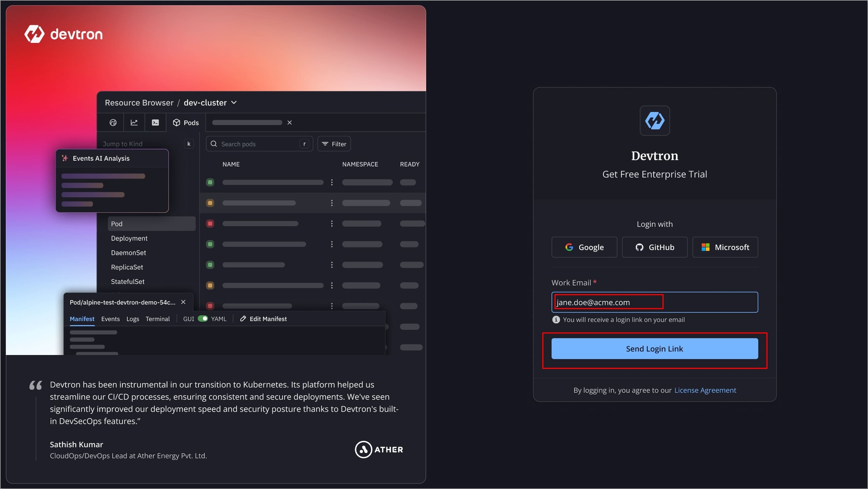Image resolution: width=868 pixels, height=489 pixels.
Task: Select Pod in the kind list
Action: (151, 224)
